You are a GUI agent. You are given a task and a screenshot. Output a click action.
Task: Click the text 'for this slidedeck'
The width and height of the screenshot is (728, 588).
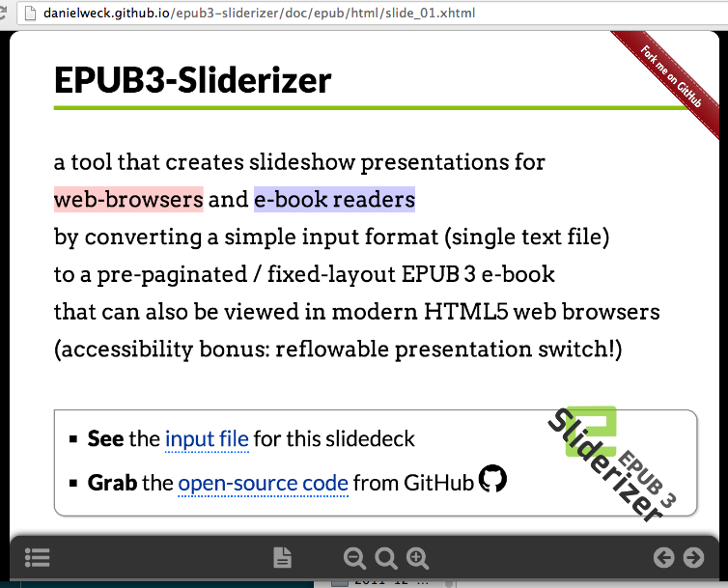point(334,439)
